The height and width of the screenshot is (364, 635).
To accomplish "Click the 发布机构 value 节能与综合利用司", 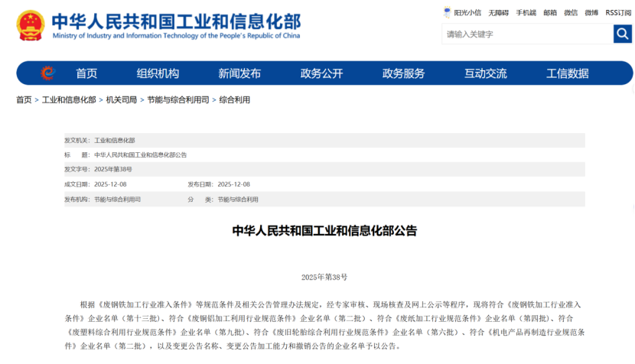I will click(118, 200).
